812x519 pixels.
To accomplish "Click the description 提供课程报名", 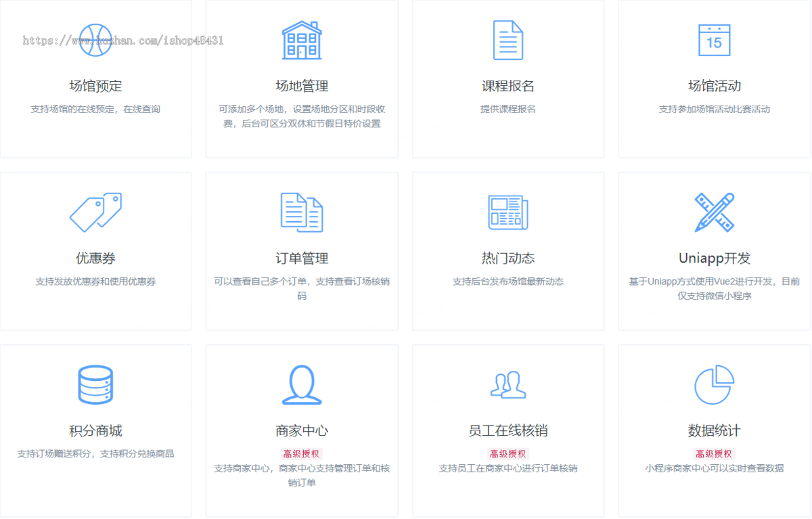I will pos(508,109).
